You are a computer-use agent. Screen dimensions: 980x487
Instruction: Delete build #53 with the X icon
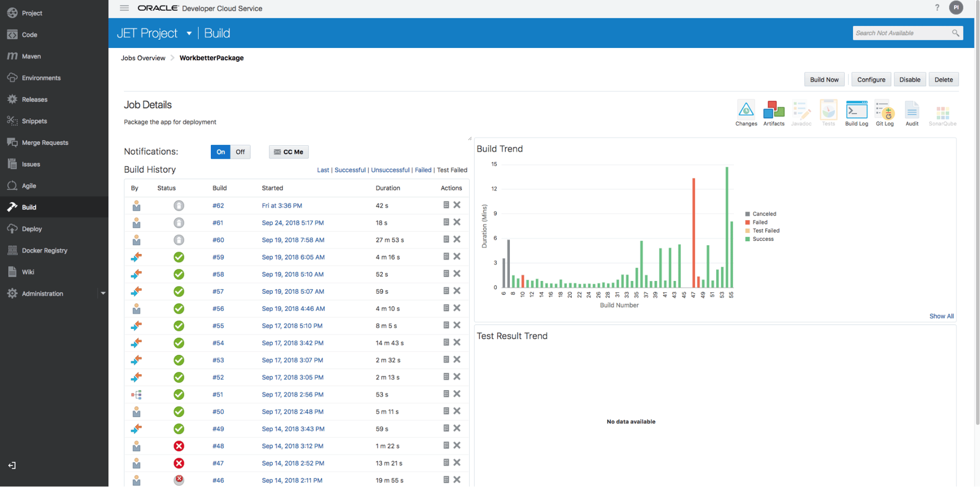457,360
